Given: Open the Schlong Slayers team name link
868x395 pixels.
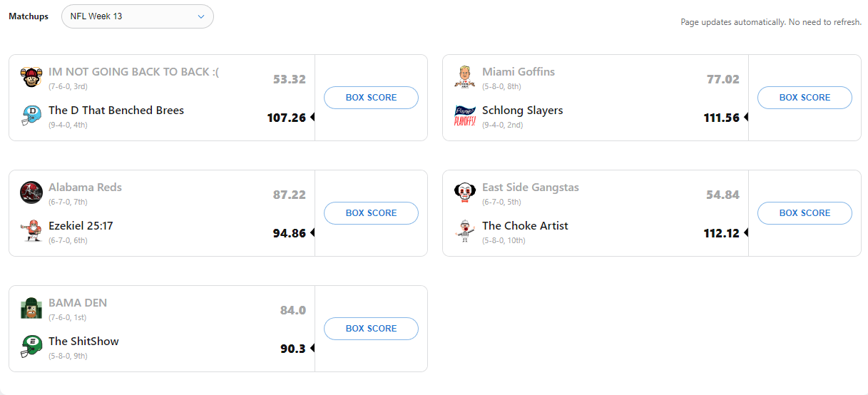Looking at the screenshot, I should click(522, 111).
